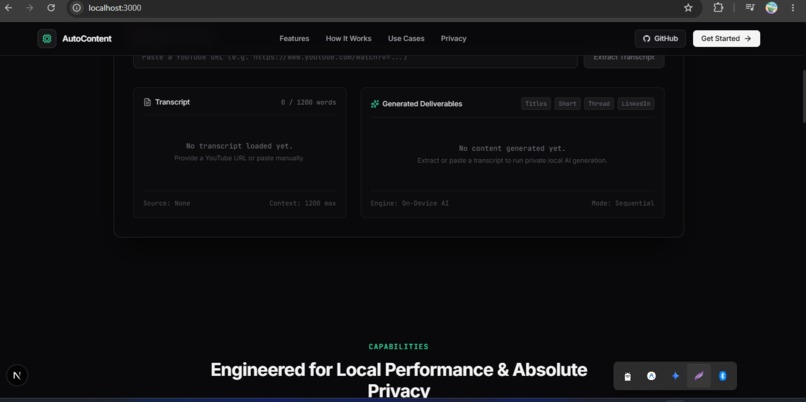Image resolution: width=806 pixels, height=402 pixels.
Task: Open the browser extensions puzzle icon
Action: [x=719, y=8]
